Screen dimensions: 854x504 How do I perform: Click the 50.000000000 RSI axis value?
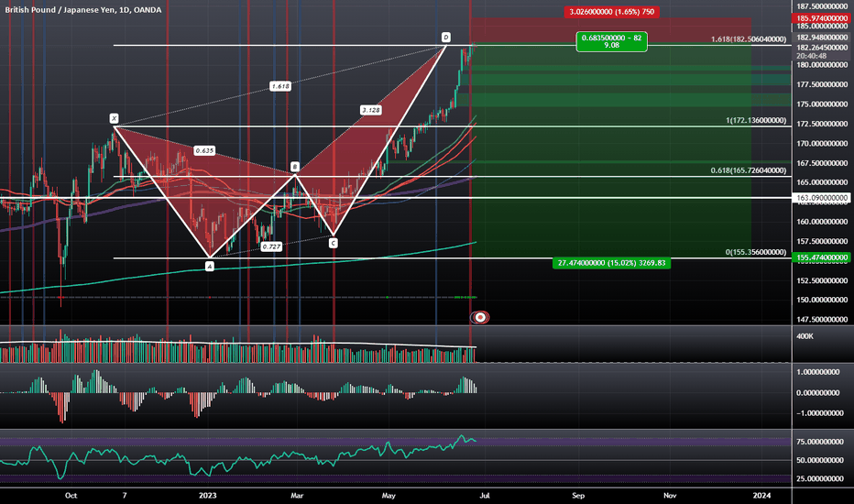click(x=820, y=460)
